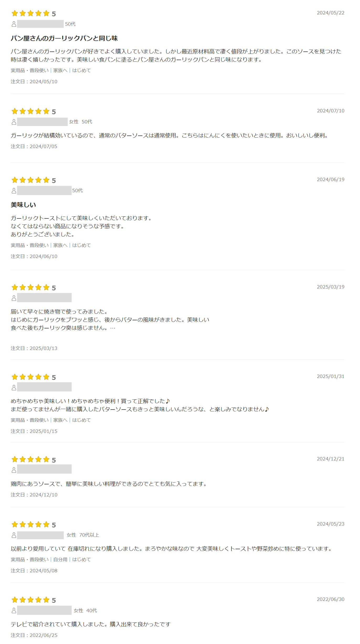This screenshot has height=644, width=360.
Task: Click user icon of the 2024/05/22 review
Action: point(14,24)
